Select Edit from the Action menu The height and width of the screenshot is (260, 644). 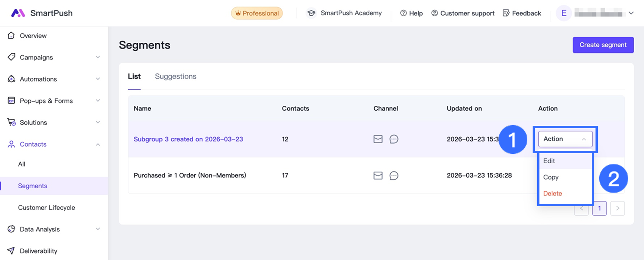point(549,161)
